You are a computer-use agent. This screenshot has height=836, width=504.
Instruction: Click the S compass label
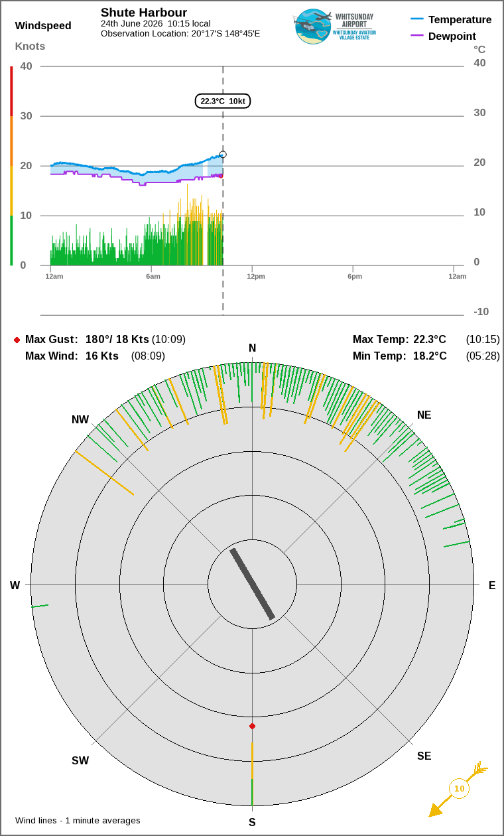[252, 822]
